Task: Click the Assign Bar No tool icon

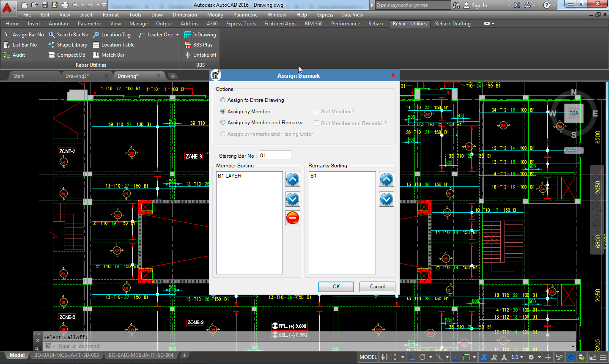Action: [7, 35]
